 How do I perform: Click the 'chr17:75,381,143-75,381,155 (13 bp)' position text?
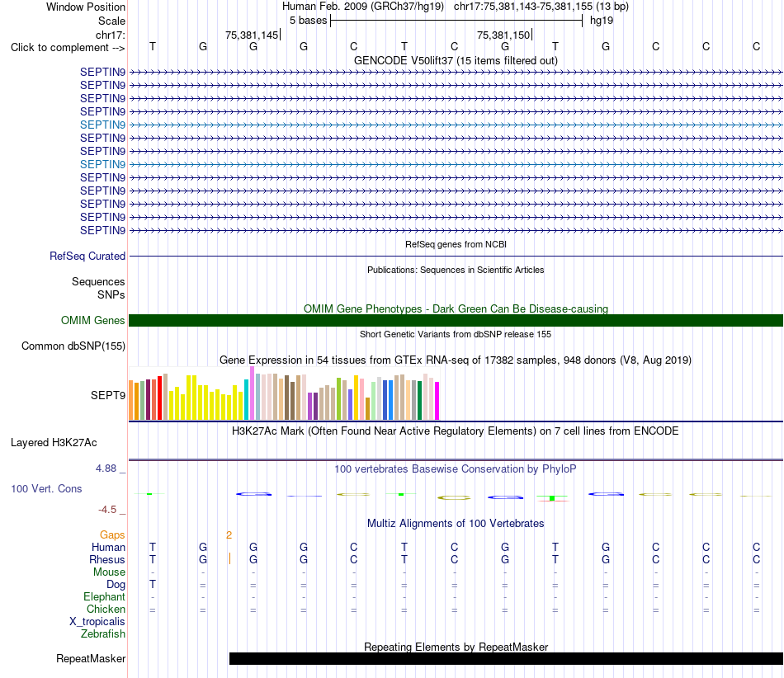point(541,7)
